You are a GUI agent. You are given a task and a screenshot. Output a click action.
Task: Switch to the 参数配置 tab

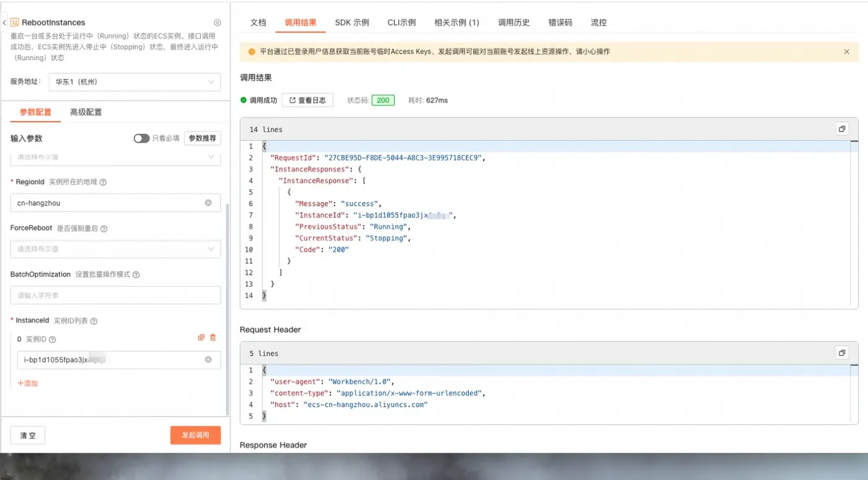pos(35,112)
